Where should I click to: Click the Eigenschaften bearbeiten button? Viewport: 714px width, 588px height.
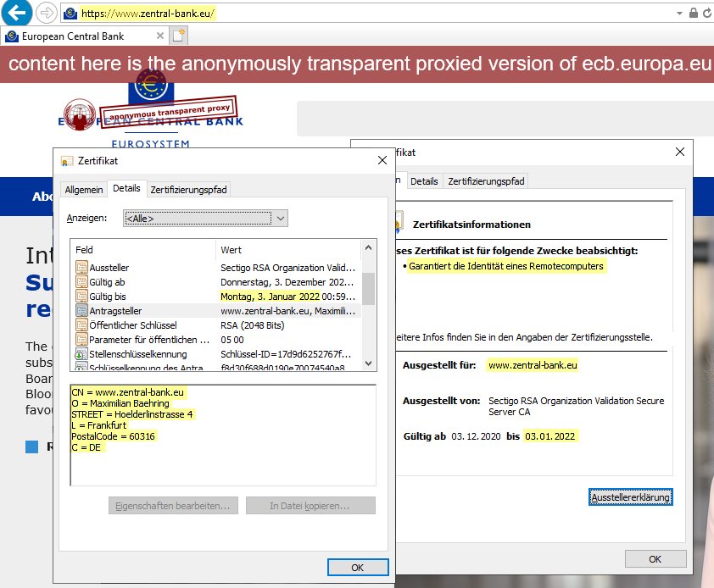pos(173,506)
